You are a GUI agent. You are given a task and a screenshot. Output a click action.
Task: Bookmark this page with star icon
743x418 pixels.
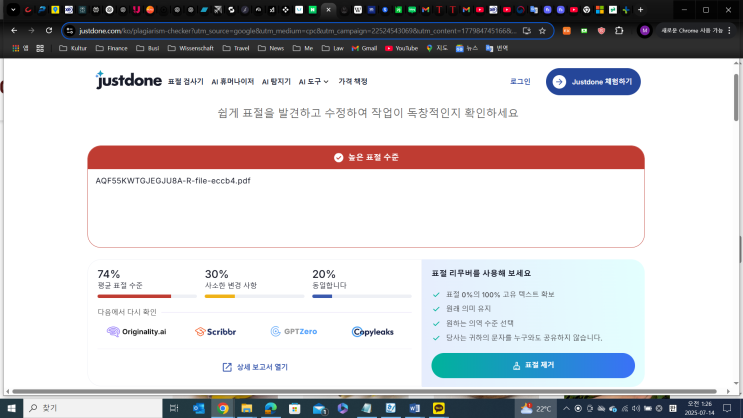[542, 31]
